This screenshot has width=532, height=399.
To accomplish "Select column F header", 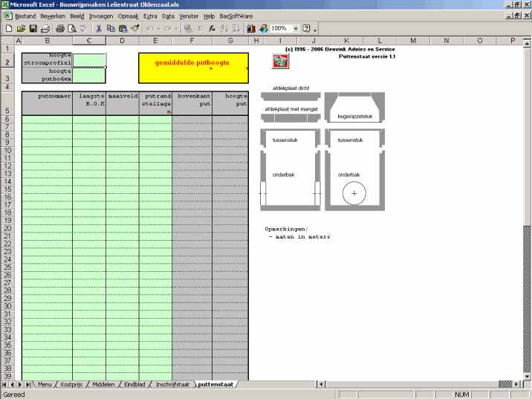I will coord(192,40).
